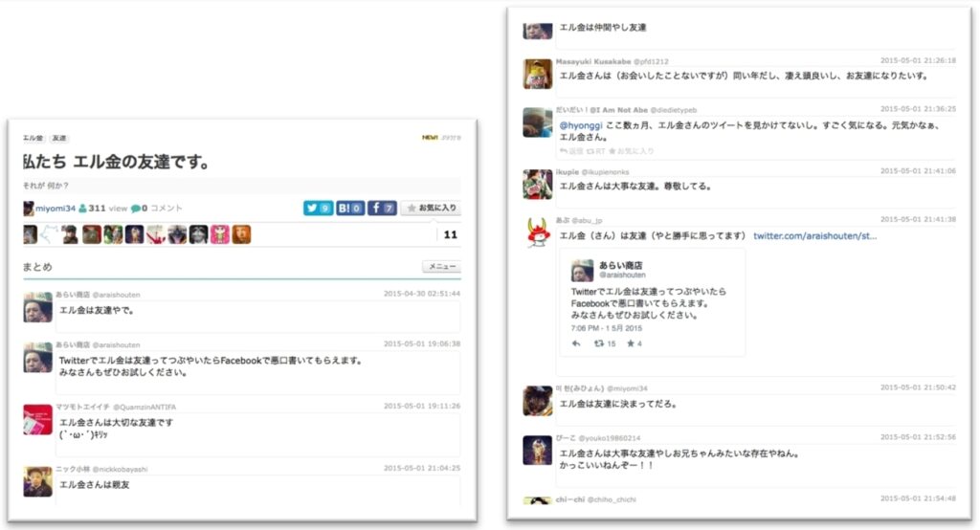Select the エル金 tag at top
Viewport: 980px width, 530px height.
point(33,139)
